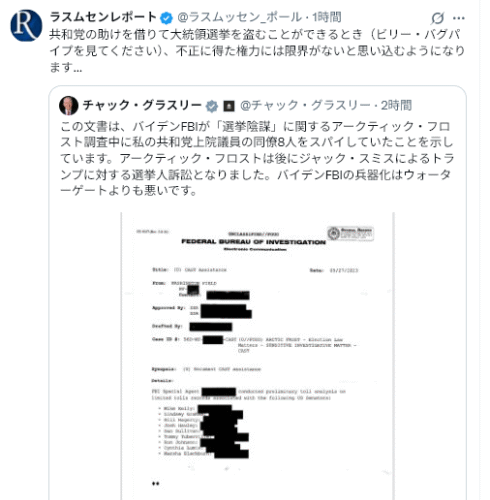Click the FBI seal stamp in document
The height and width of the screenshot is (500, 490).
coord(350,233)
